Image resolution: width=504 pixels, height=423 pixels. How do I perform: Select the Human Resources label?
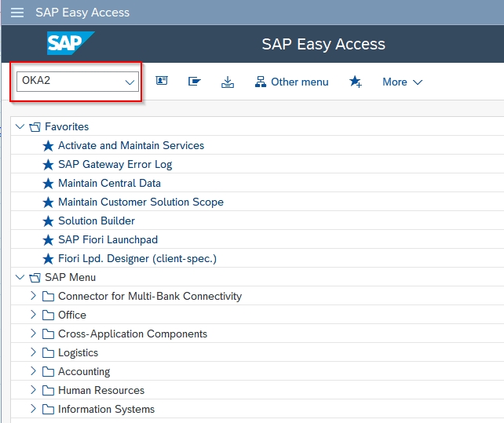click(101, 391)
